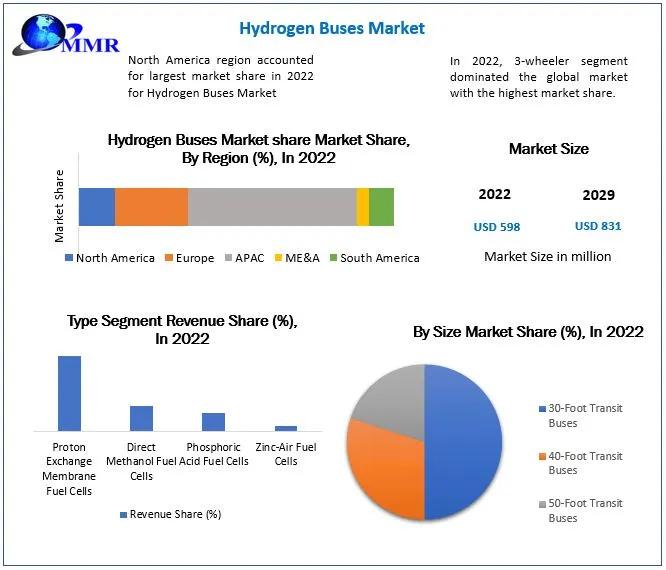
Task: Click the APAC legend label
Action: point(250,258)
